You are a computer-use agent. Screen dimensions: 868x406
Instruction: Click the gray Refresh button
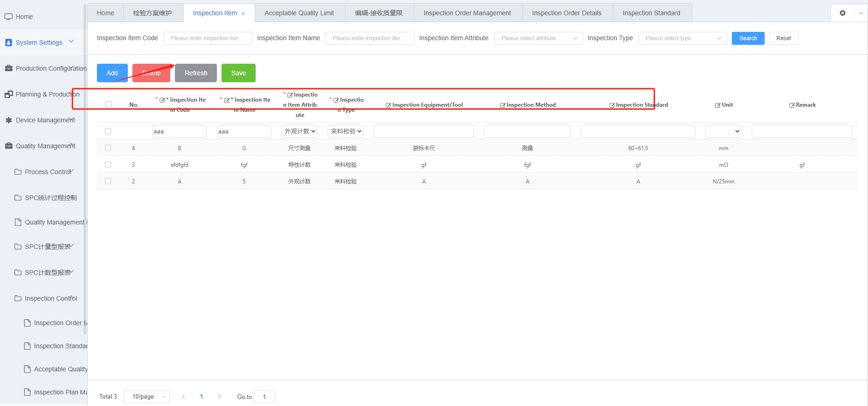coord(196,73)
